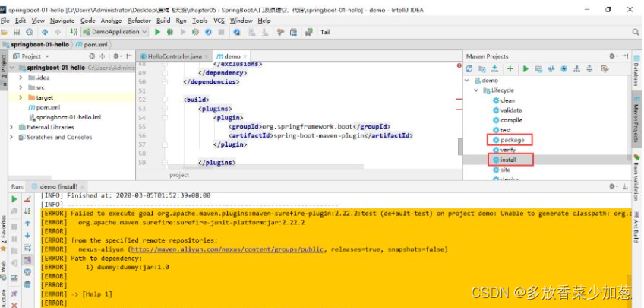Clear Run console with the trash icon
The height and width of the screenshot is (308, 644).
point(27,284)
